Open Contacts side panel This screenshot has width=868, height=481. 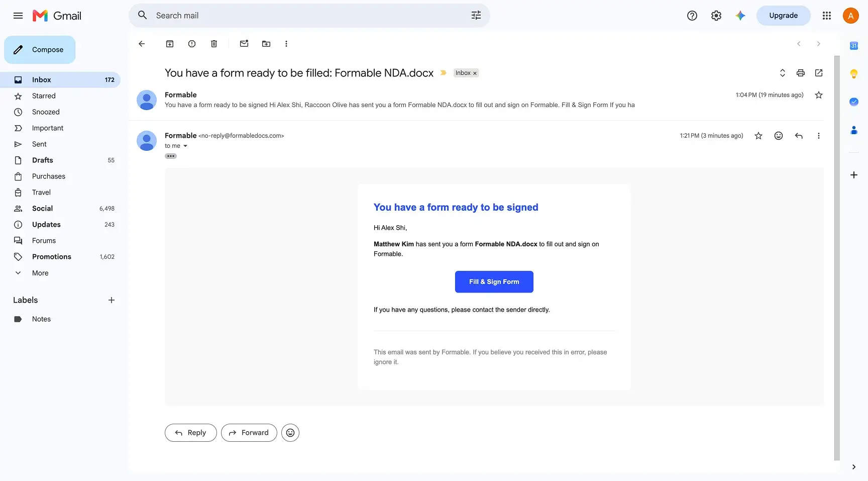854,130
